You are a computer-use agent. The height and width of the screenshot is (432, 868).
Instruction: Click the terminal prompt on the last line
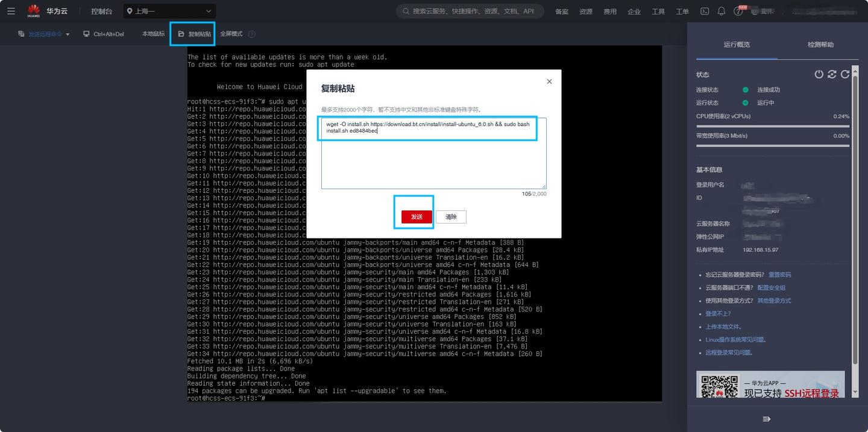226,398
